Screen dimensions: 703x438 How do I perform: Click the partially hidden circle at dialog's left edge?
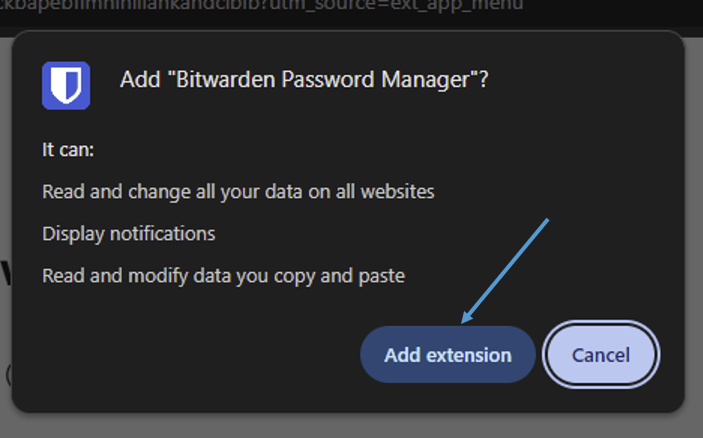click(x=9, y=375)
